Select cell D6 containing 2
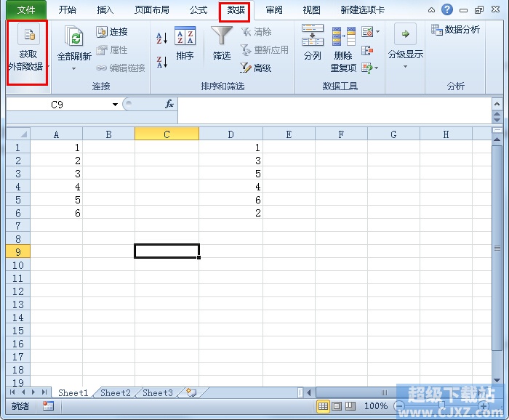 (231, 213)
